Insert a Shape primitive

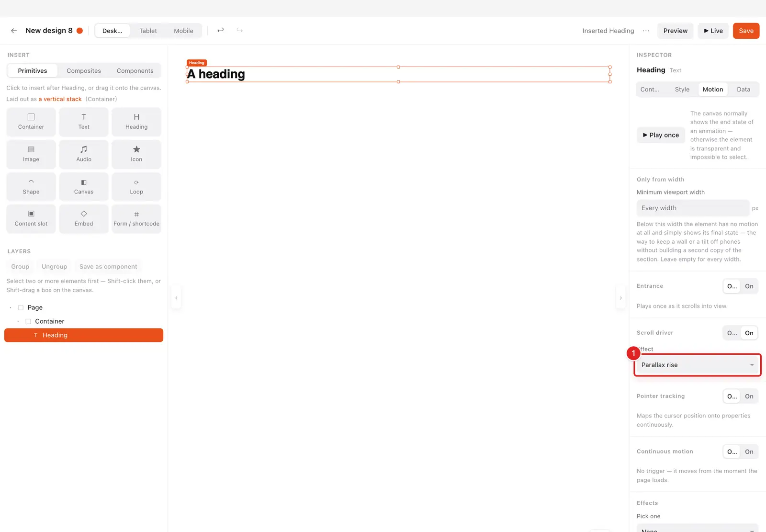coord(31,187)
